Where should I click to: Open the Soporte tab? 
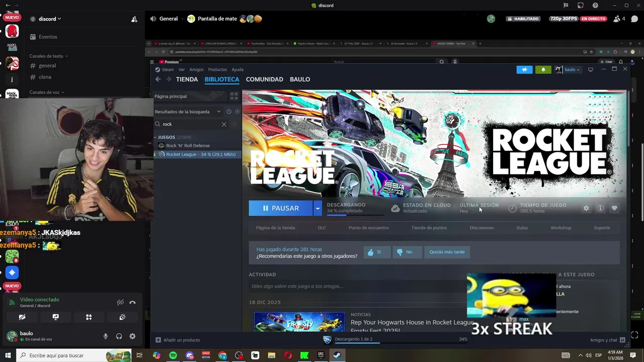tap(602, 228)
